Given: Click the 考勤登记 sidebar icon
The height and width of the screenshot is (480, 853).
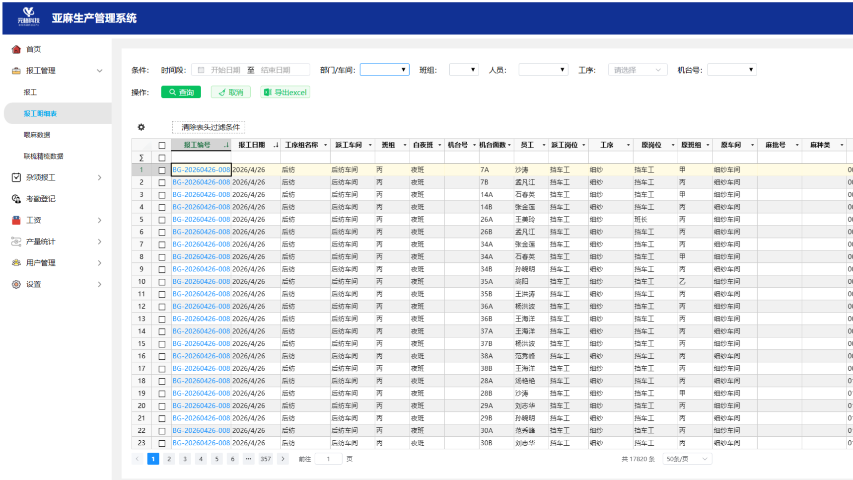Looking at the screenshot, I should [x=16, y=198].
